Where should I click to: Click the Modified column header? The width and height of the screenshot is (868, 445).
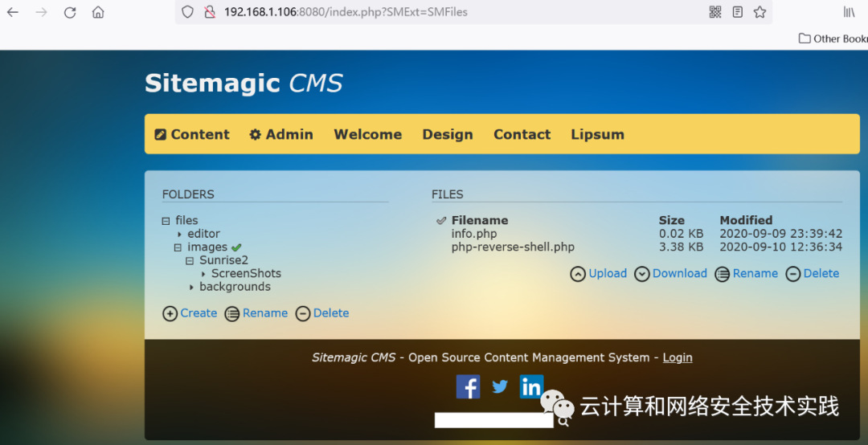tap(746, 220)
